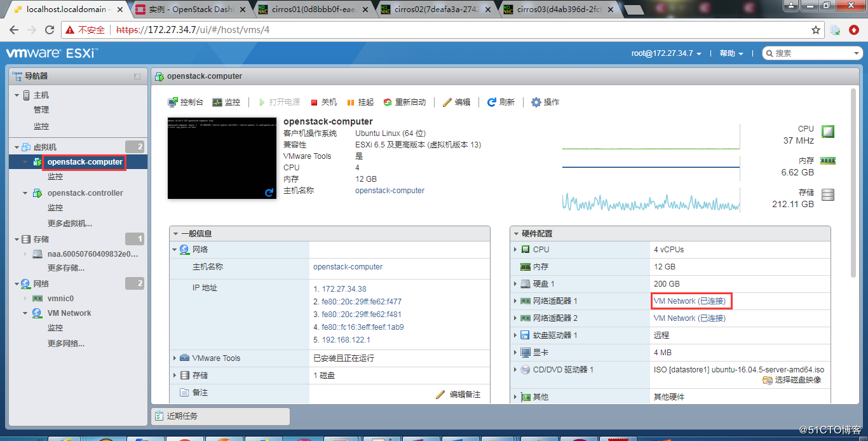The height and width of the screenshot is (441, 868).
Task: Go back with browser back arrow
Action: pos(15,30)
